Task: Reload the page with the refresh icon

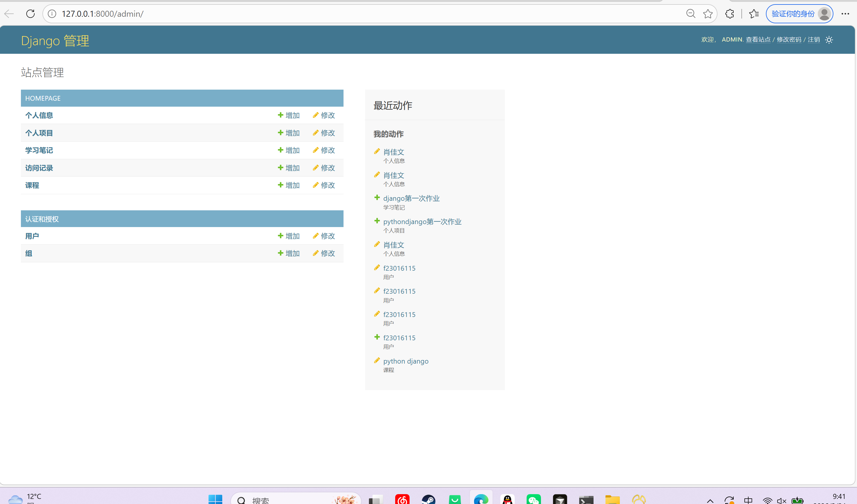Action: (30, 14)
